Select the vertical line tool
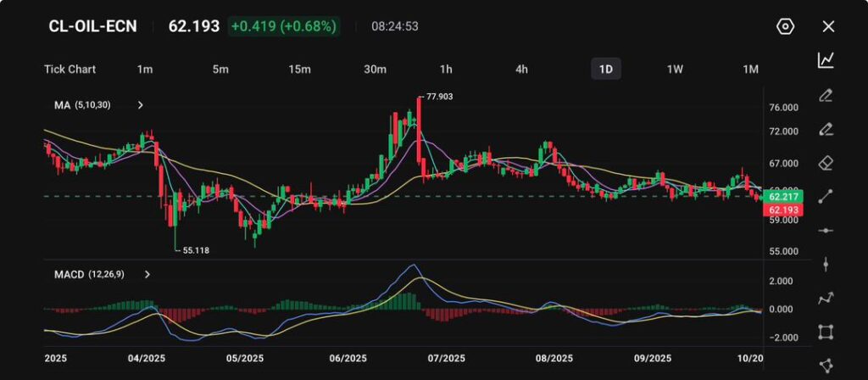The height and width of the screenshot is (380, 868). (826, 264)
